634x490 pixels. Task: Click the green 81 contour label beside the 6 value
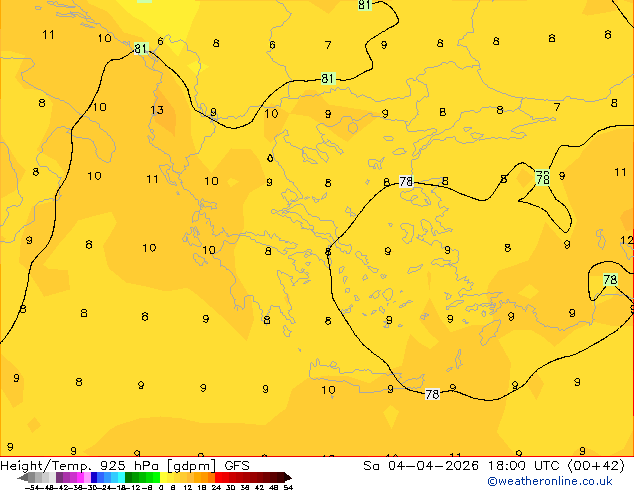tap(140, 49)
